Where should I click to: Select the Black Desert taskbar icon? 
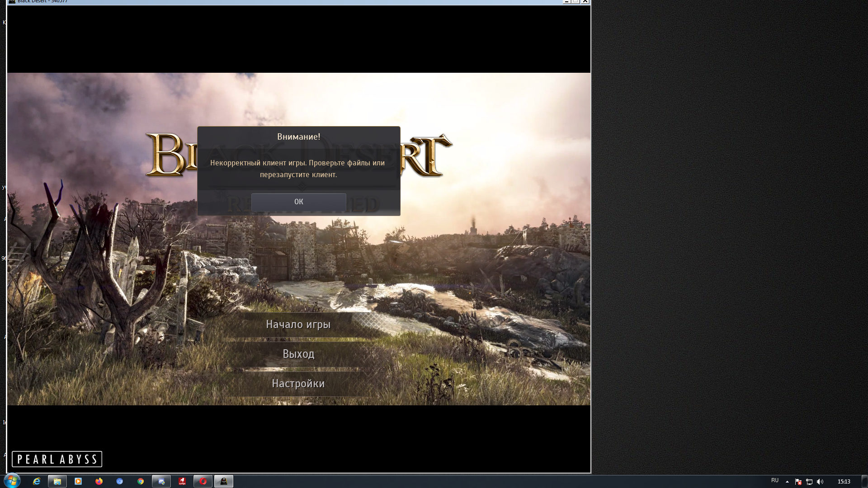tap(224, 481)
